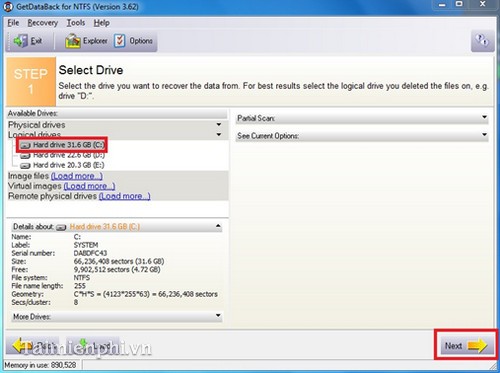Expand the More Drives section

click(218, 315)
